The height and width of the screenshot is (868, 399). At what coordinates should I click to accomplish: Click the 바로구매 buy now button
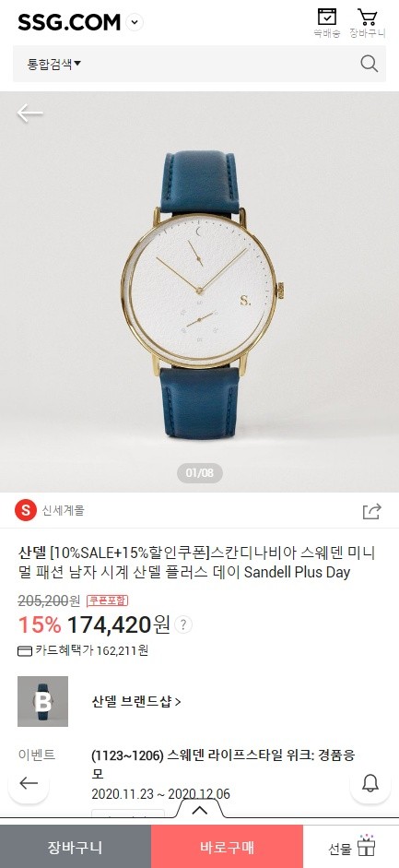(x=227, y=847)
